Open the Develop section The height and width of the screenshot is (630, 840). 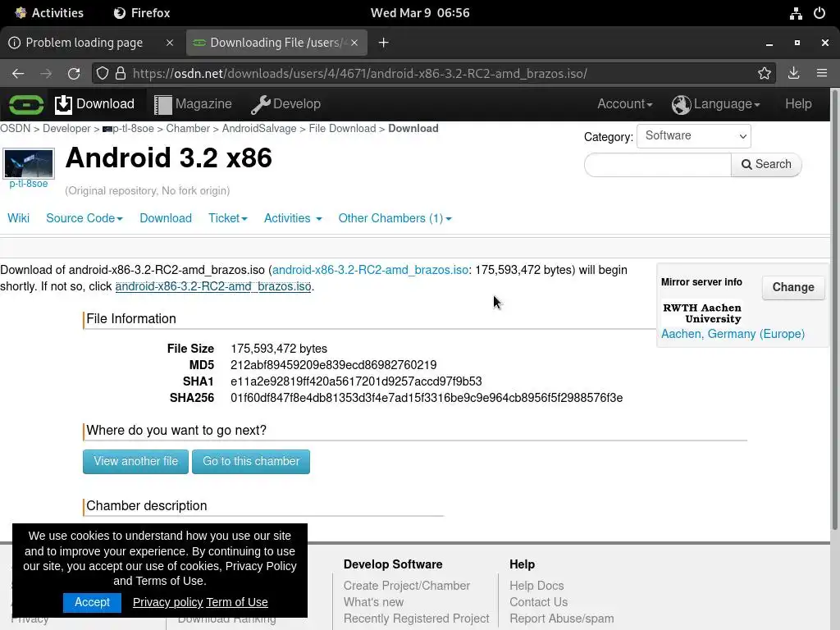(x=285, y=104)
